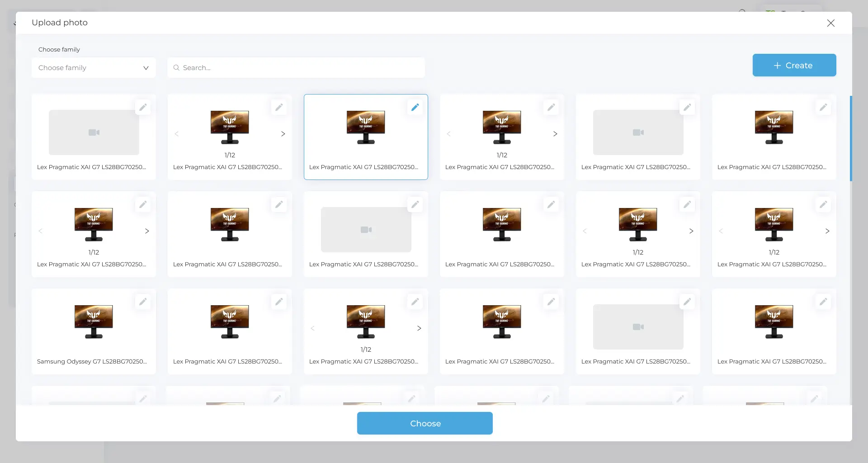
Task: Go to next image on first card of second row
Action: (x=147, y=231)
